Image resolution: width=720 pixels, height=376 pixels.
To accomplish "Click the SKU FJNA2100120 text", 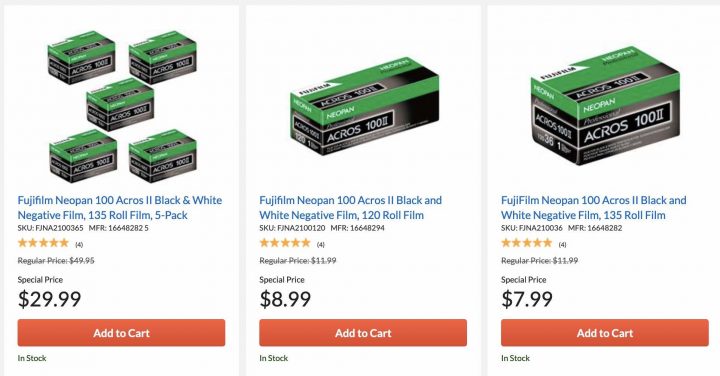I will pyautogui.click(x=292, y=228).
